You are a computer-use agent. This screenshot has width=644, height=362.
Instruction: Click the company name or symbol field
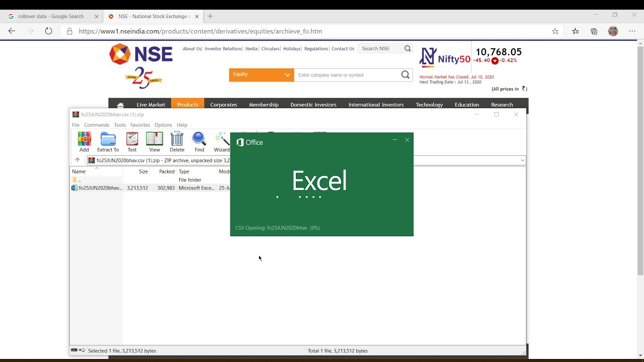click(347, 75)
